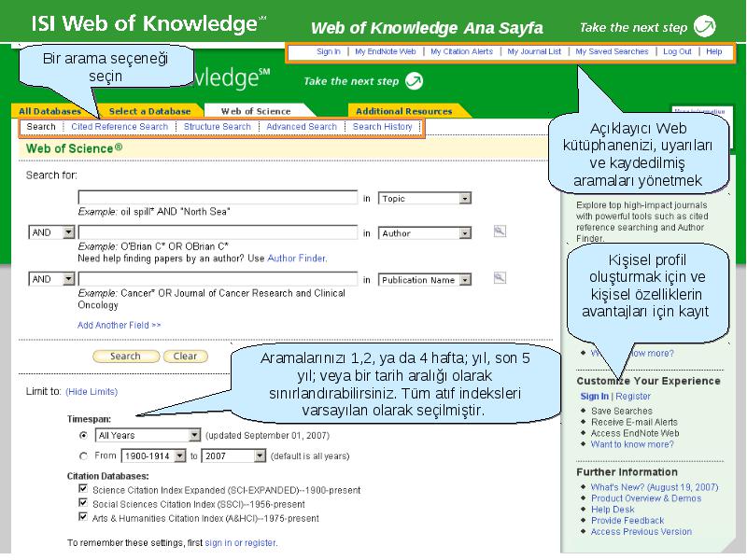Viewport: 747px width, 560px height.
Task: Click the Further Information heading
Action: coord(627,472)
